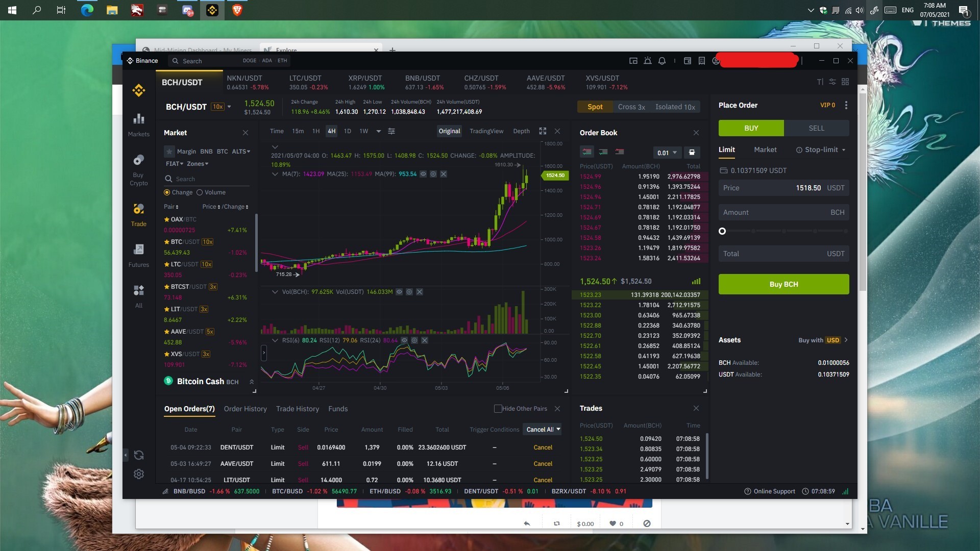Expand the Bitcoin Cash info panel
This screenshot has width=980, height=551.
(x=252, y=382)
